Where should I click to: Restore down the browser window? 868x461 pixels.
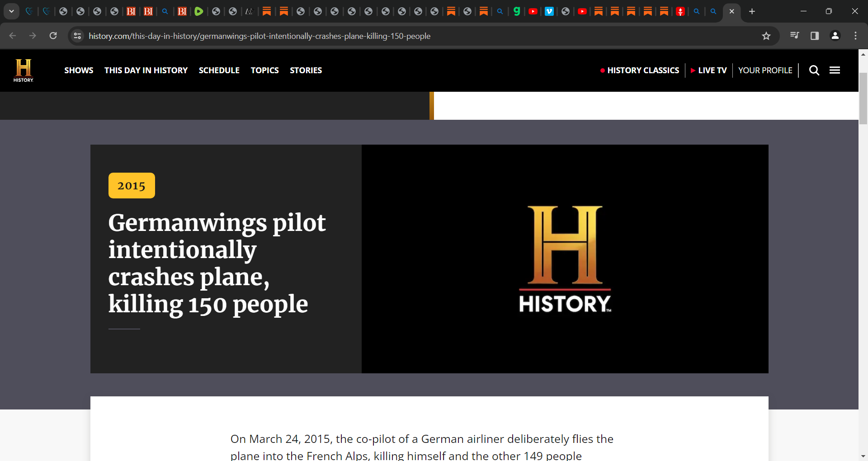coord(829,11)
